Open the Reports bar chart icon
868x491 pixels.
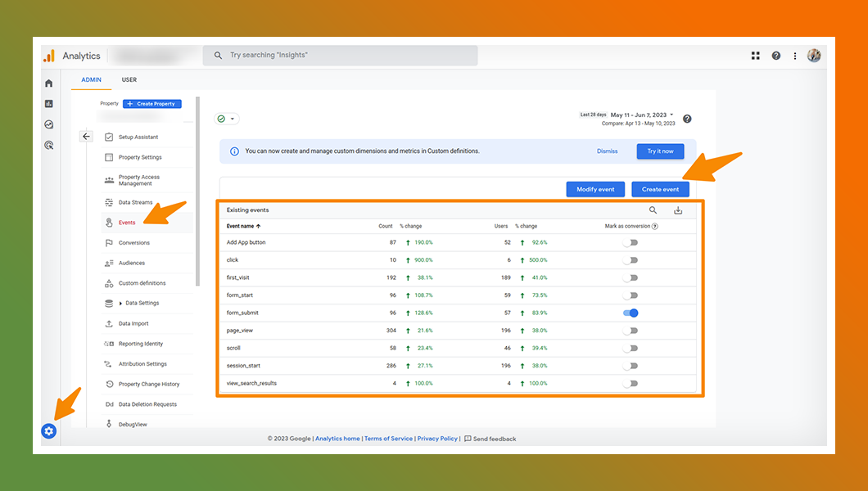coord(49,104)
